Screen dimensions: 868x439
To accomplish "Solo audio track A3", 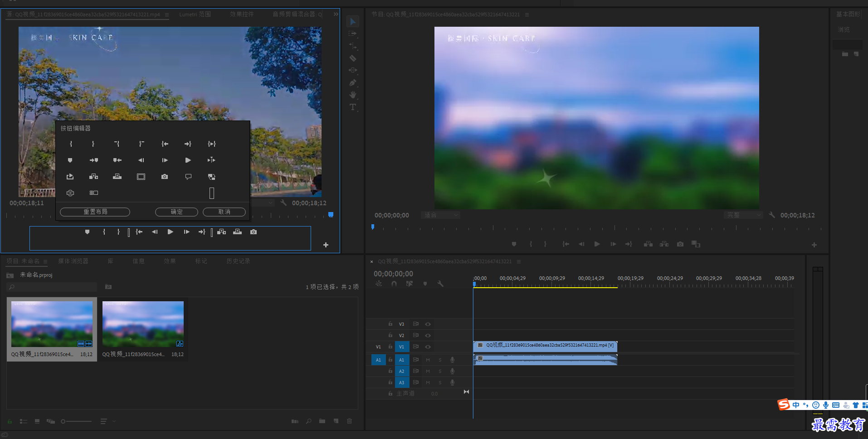I will (x=440, y=382).
